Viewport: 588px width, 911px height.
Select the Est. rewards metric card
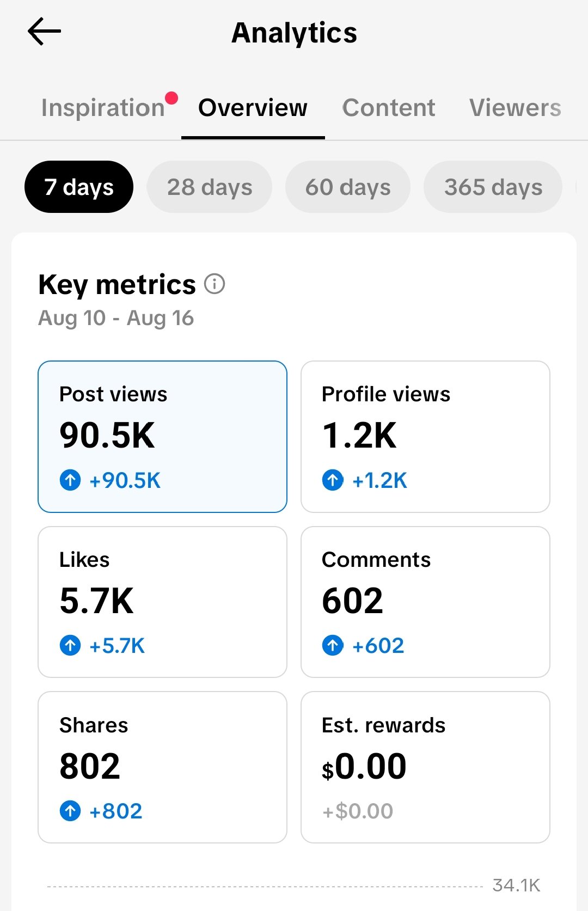coord(425,767)
